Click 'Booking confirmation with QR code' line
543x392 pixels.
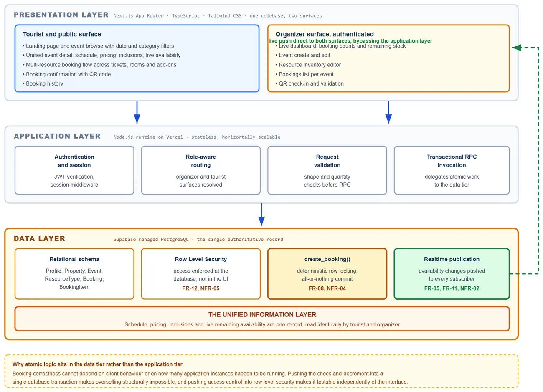point(67,74)
